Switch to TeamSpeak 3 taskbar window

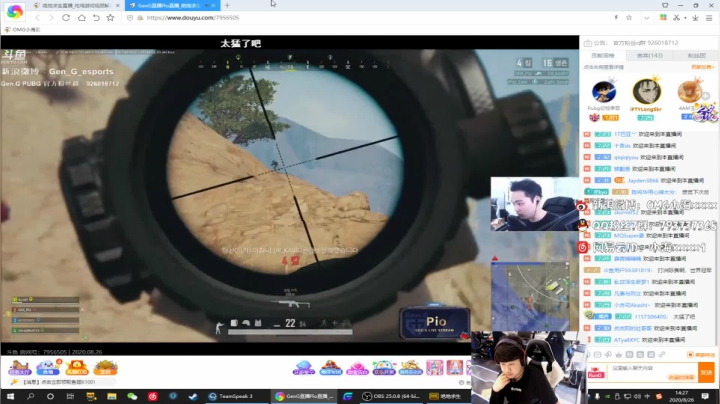tap(231, 396)
